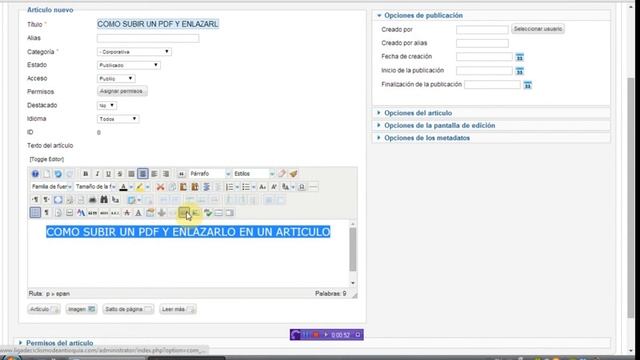
Task: Click the Edit CSS style icon
Action: tap(81, 213)
